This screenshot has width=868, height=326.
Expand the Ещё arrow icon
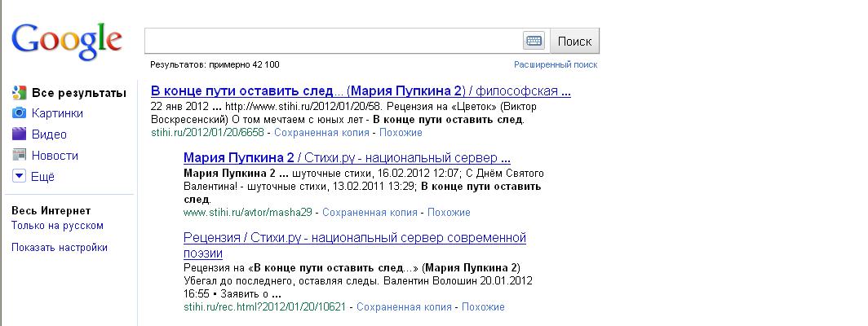click(x=20, y=177)
